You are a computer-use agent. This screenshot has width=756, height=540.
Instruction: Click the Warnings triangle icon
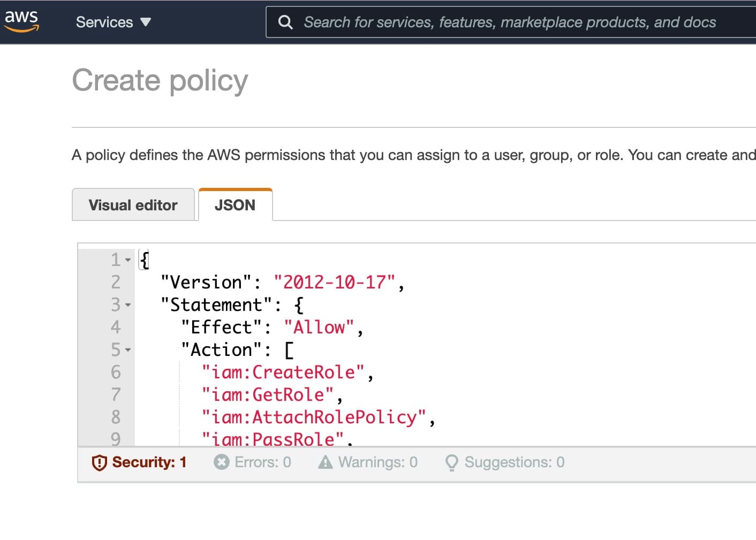pyautogui.click(x=325, y=462)
